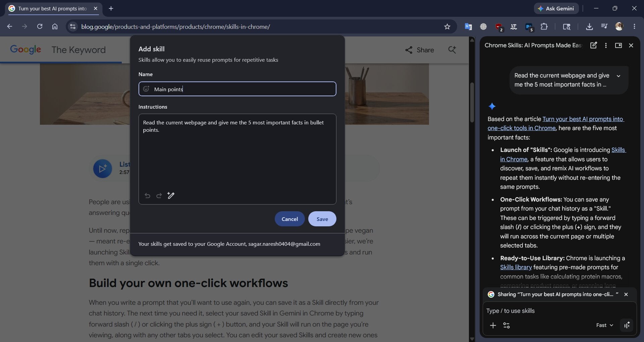Click the tab search icon in toolbar
This screenshot has height=342, width=644.
(x=567, y=26)
